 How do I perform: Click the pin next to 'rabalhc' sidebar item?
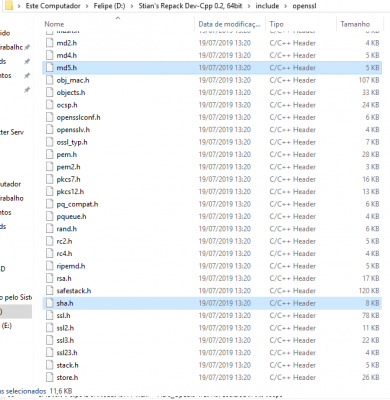(x=27, y=47)
